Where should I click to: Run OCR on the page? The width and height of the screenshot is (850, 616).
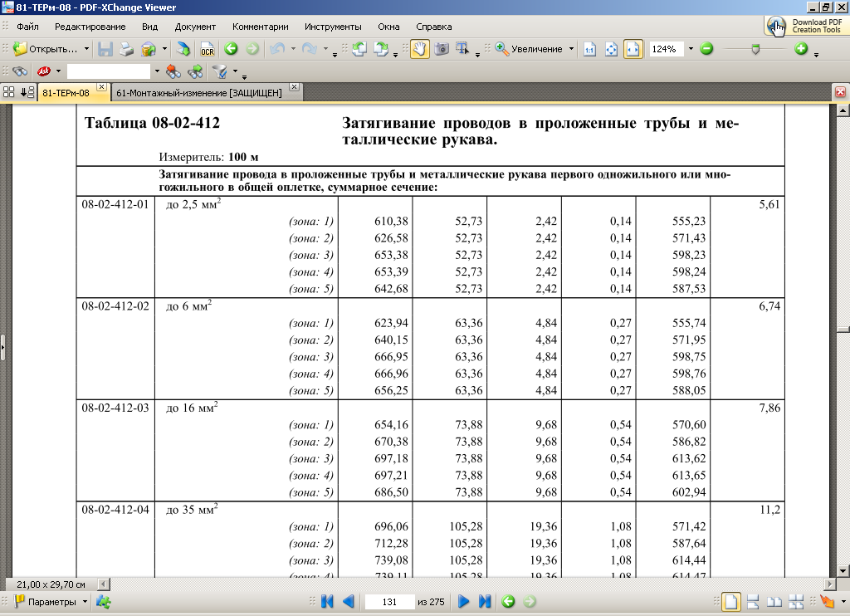click(208, 49)
